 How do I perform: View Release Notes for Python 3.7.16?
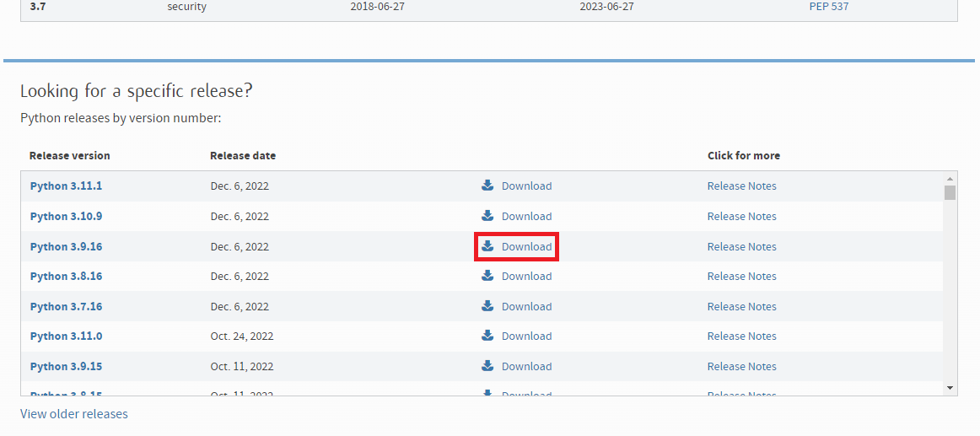pos(742,307)
